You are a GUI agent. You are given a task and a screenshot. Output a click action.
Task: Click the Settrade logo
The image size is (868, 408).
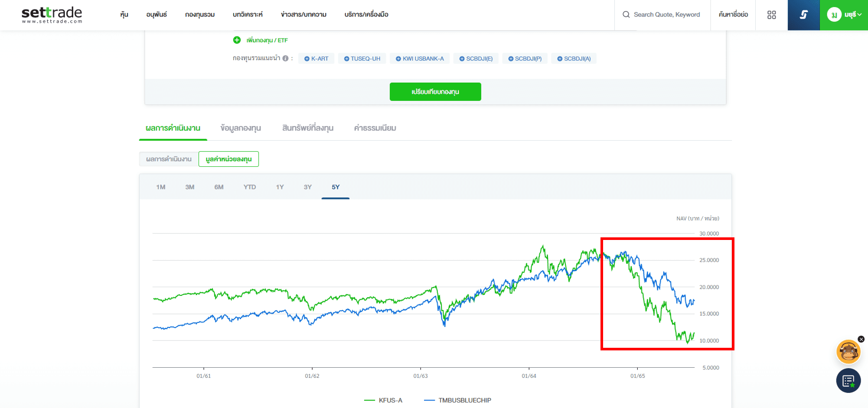click(51, 14)
